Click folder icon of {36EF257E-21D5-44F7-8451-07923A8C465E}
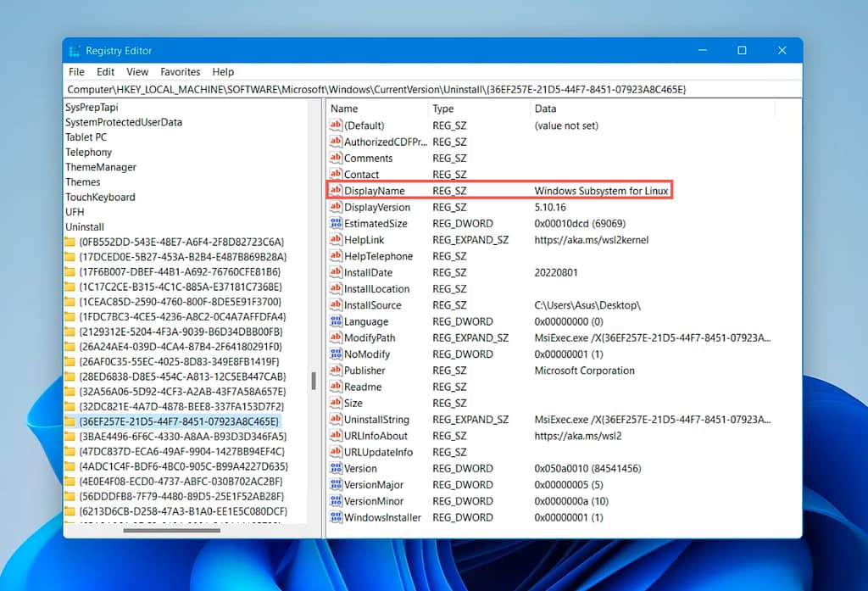Screen dimensions: 868x591 tap(70, 421)
